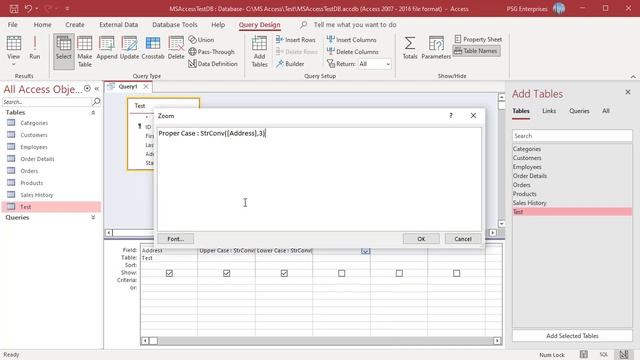Open the Add Tables ribbon button
This screenshot has width=640, height=360.
[259, 51]
